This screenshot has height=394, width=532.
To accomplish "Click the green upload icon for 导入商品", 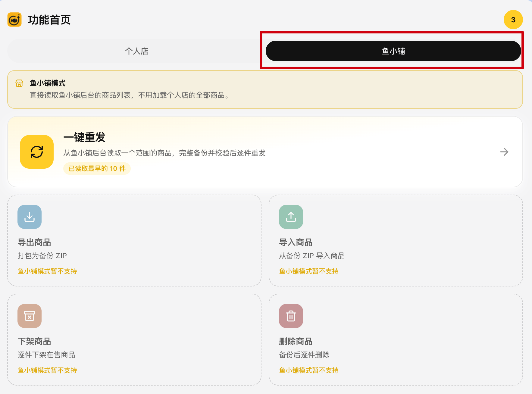I will click(x=291, y=217).
